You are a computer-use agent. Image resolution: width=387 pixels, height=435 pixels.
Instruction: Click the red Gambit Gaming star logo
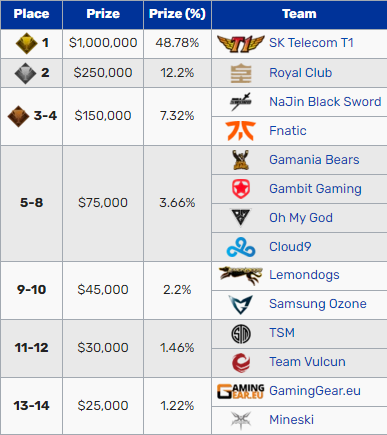[241, 189]
